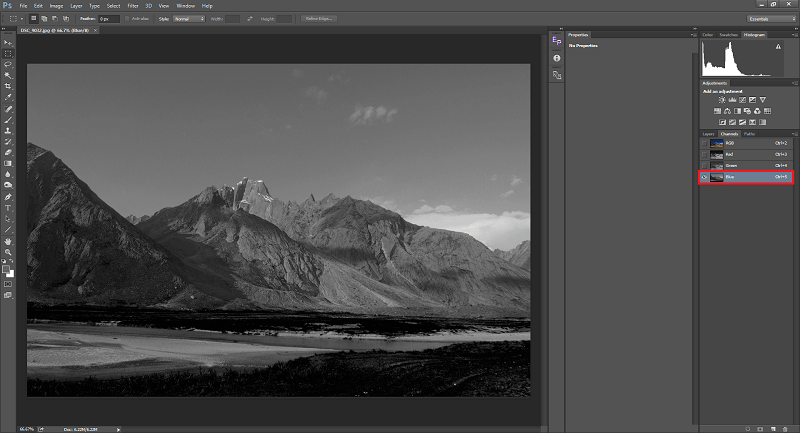Select the Move tool
Screen dimensions: 800x433
[8, 43]
